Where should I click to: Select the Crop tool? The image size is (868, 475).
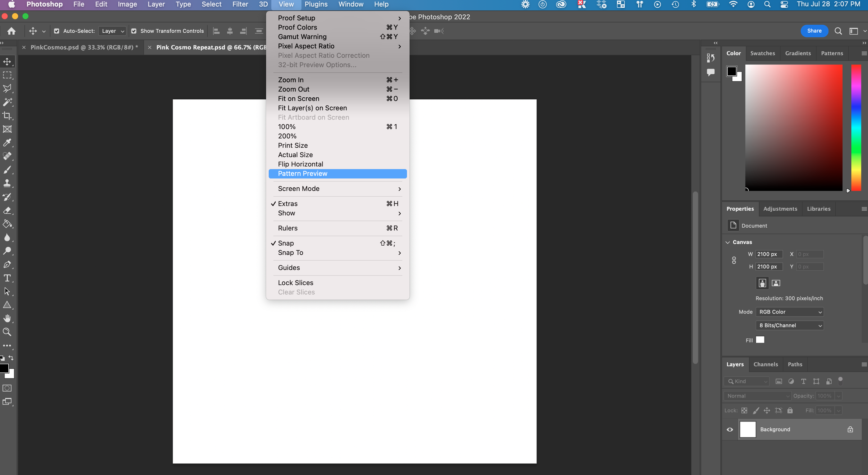[7, 115]
